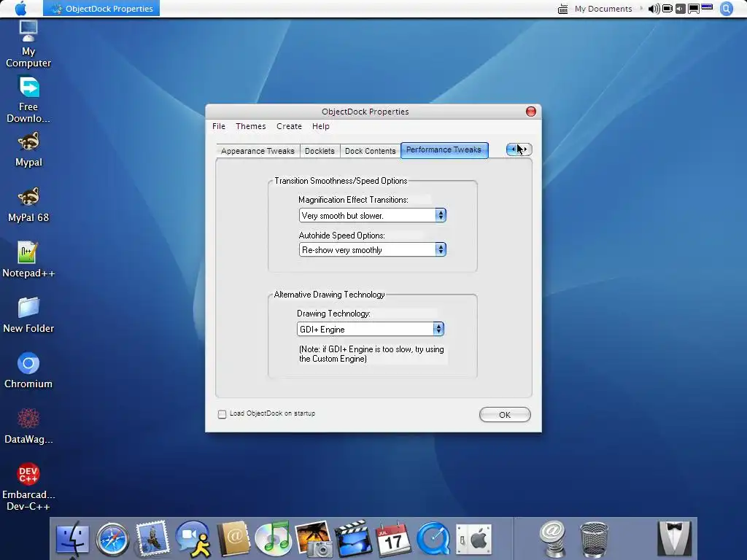Click the Apple logo in menu bar
Screen dimensions: 747x560
tap(21, 8)
